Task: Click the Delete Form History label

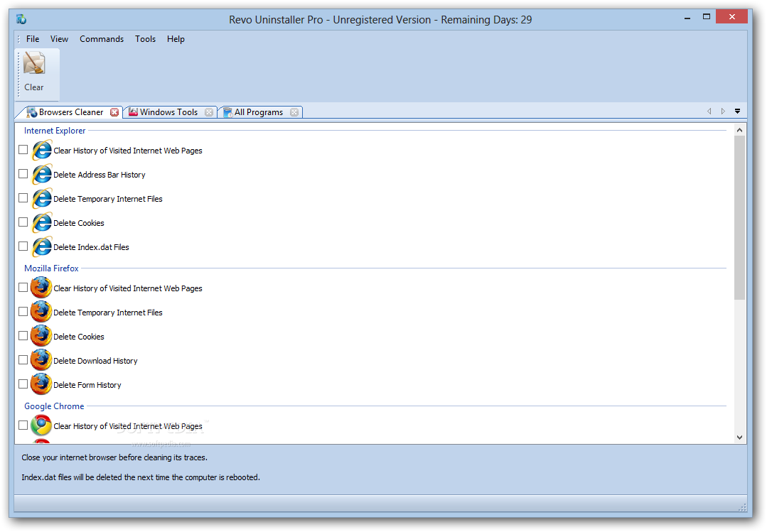Action: pyautogui.click(x=87, y=385)
